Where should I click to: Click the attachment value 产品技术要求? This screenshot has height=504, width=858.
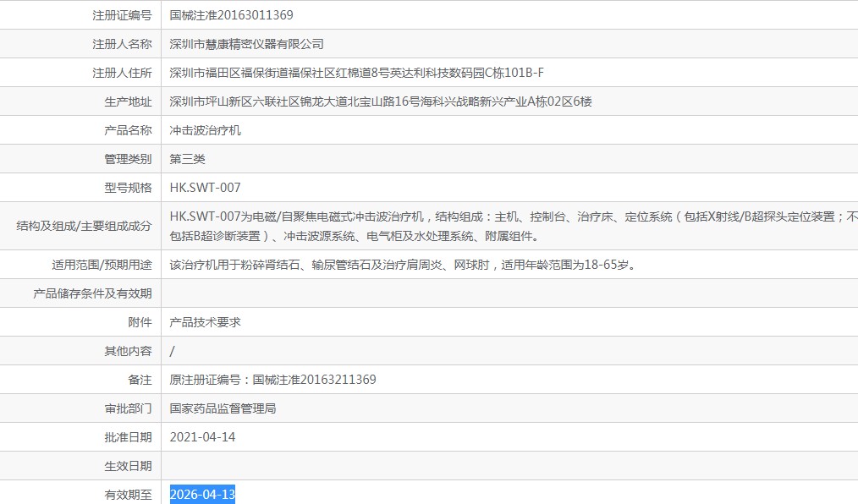(x=206, y=322)
